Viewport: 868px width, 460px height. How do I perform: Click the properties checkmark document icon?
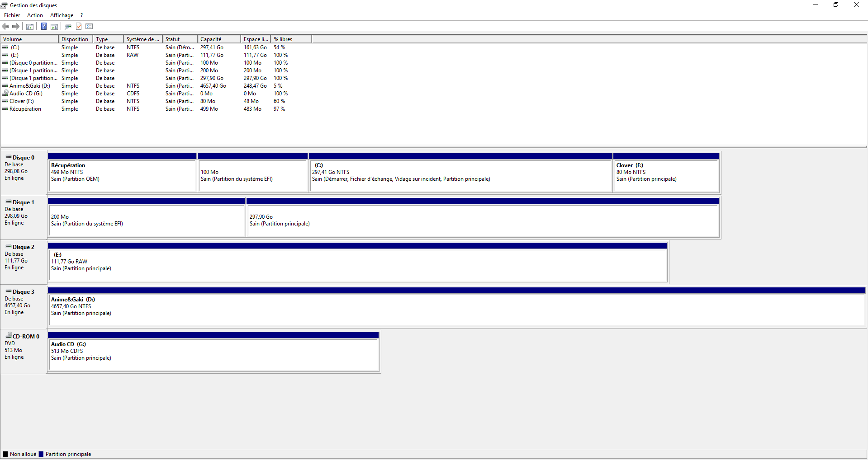pyautogui.click(x=79, y=26)
